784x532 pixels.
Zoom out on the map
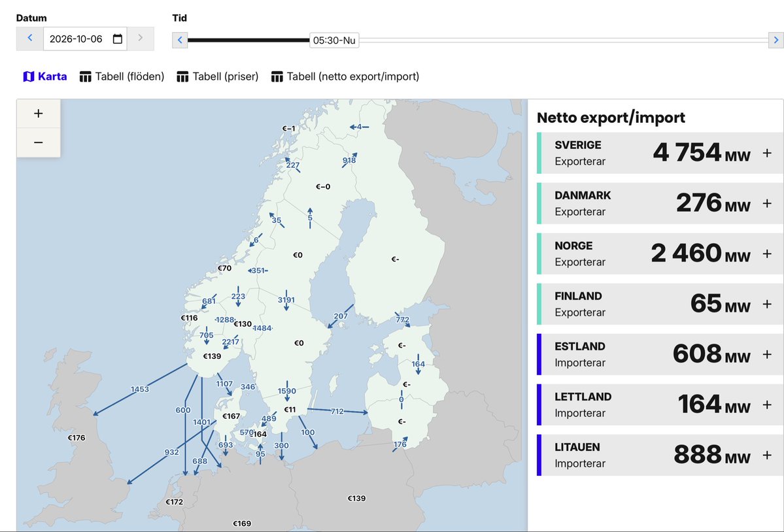(x=39, y=142)
